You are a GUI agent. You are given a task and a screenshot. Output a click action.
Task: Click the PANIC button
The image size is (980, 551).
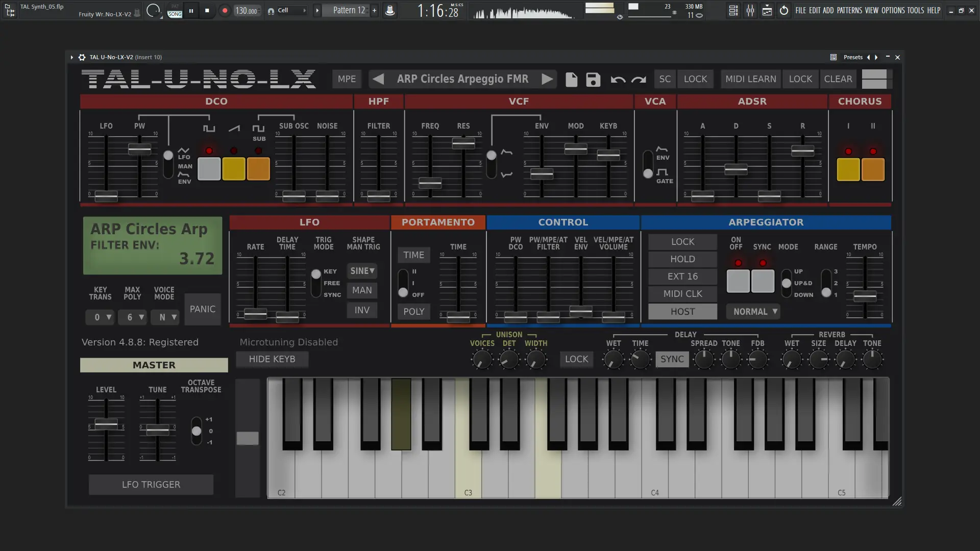(202, 309)
